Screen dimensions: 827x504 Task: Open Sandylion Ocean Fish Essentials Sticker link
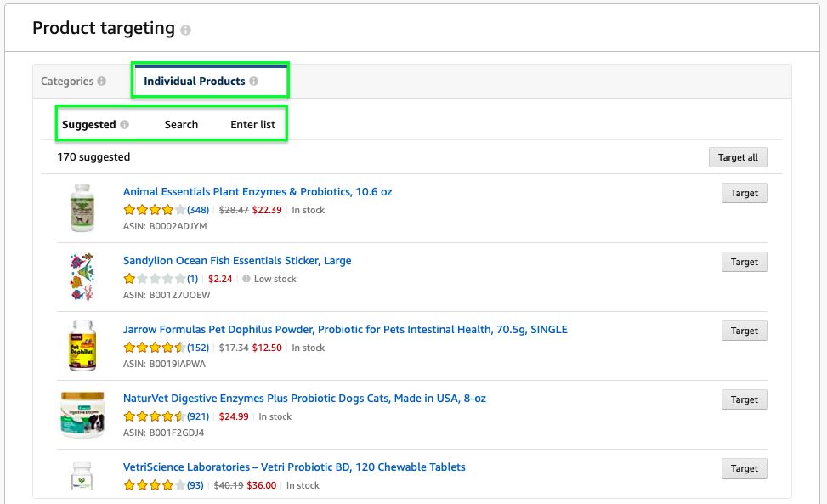click(237, 260)
